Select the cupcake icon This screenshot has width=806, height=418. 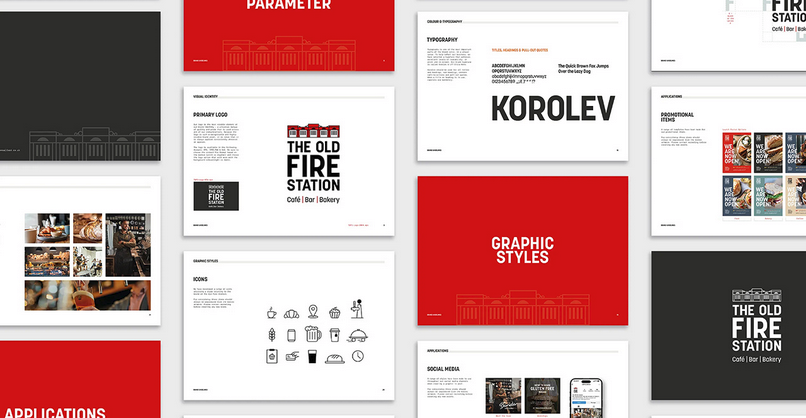coord(336,312)
